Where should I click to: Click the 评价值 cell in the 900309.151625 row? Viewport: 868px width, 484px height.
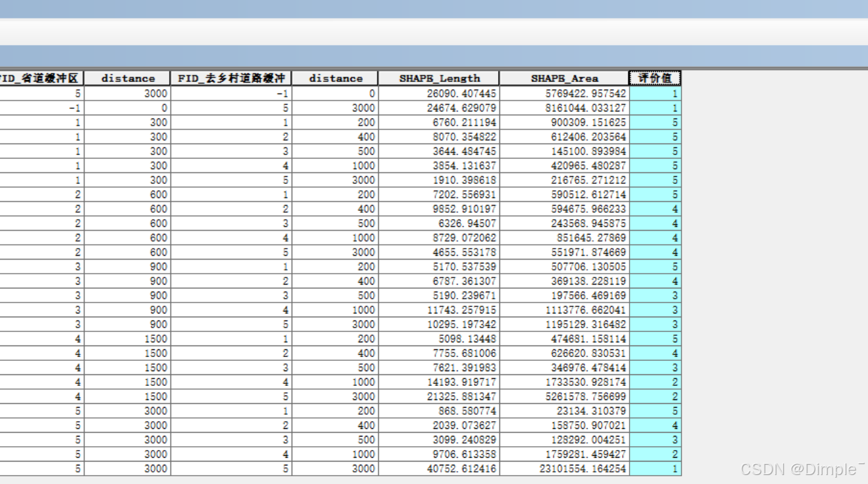coord(655,122)
